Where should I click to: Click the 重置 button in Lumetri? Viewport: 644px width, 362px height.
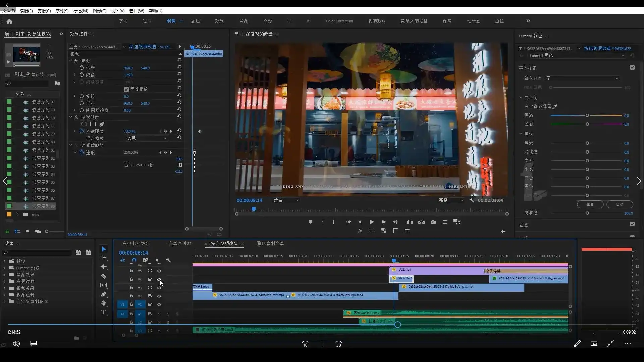coord(590,204)
